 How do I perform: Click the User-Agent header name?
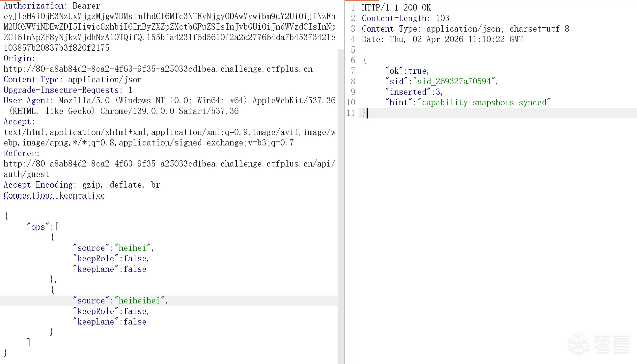coord(26,101)
